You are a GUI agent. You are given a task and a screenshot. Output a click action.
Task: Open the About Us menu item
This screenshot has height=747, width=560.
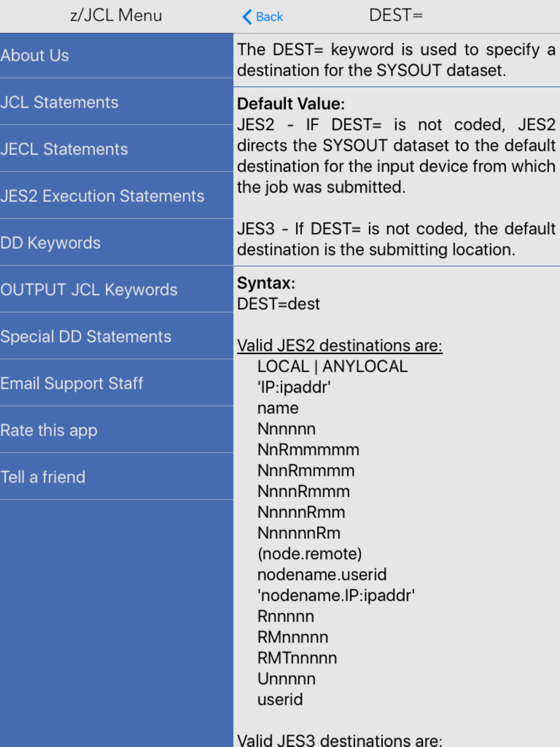[x=35, y=55]
